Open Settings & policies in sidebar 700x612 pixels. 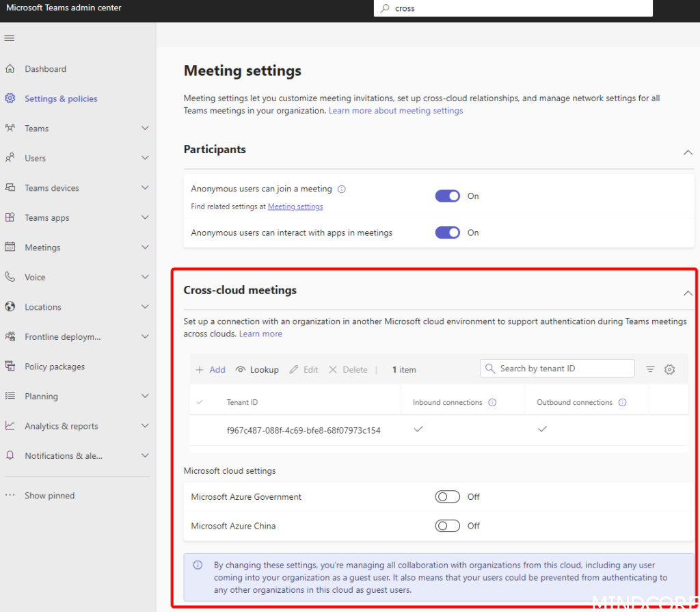coord(61,98)
